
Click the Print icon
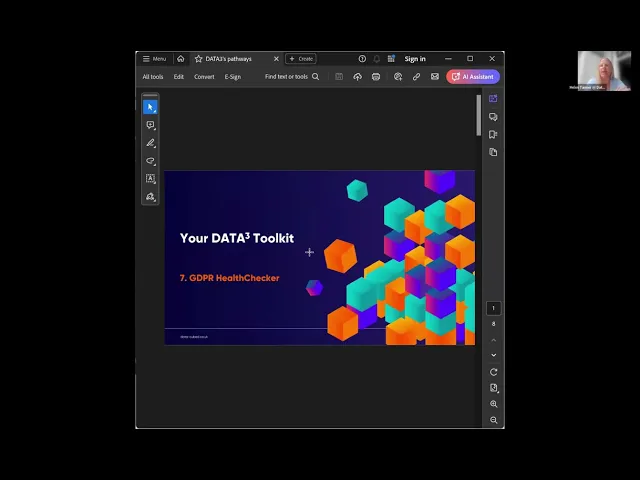pyautogui.click(x=376, y=77)
